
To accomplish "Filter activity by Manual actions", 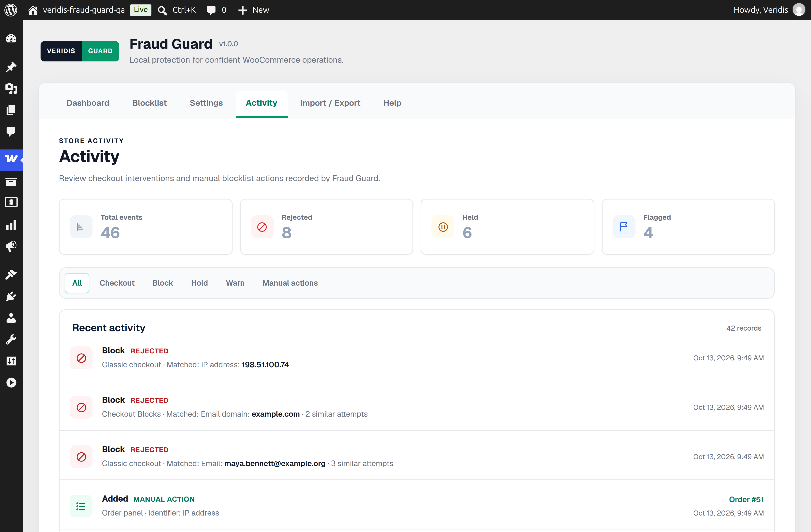I will 290,283.
